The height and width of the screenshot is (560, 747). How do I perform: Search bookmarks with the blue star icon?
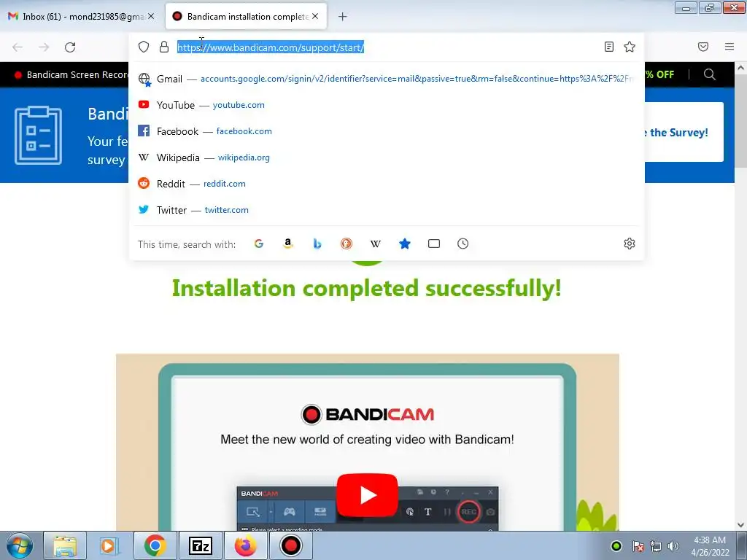pos(404,244)
